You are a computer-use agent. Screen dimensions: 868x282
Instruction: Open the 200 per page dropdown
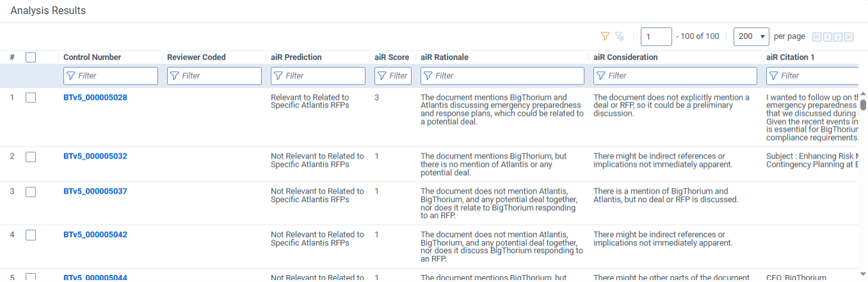[x=751, y=36]
